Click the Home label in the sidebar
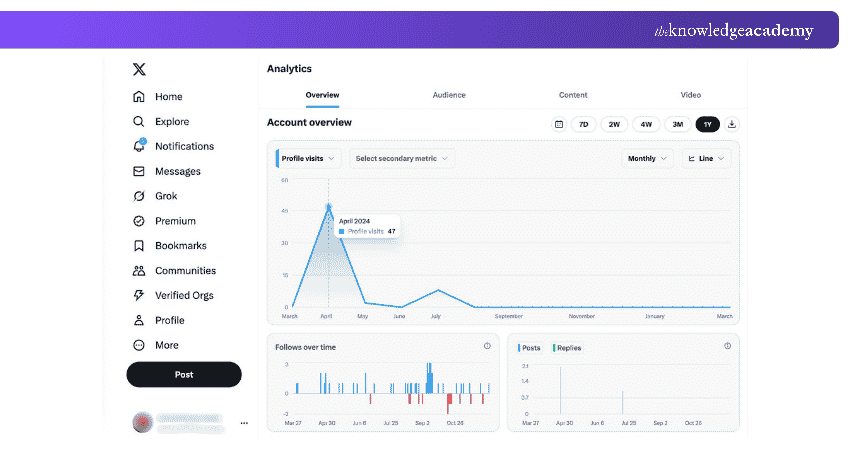 [169, 97]
